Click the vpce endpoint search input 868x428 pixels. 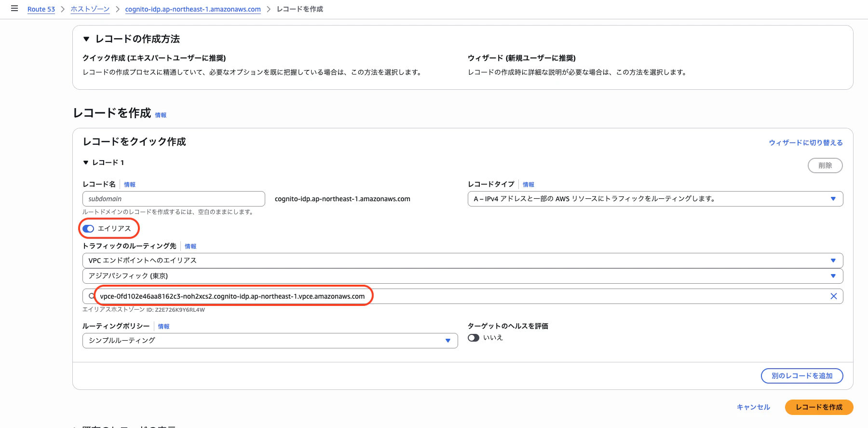pos(462,296)
